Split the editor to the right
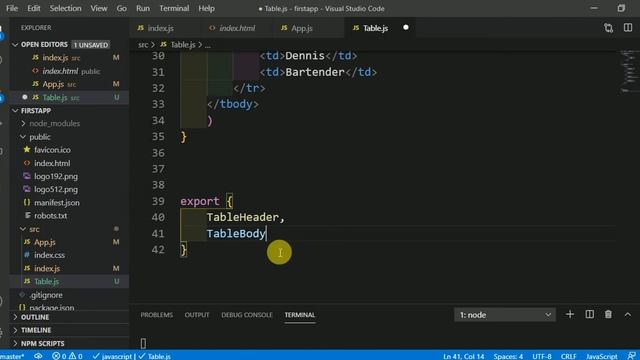 pyautogui.click(x=628, y=28)
